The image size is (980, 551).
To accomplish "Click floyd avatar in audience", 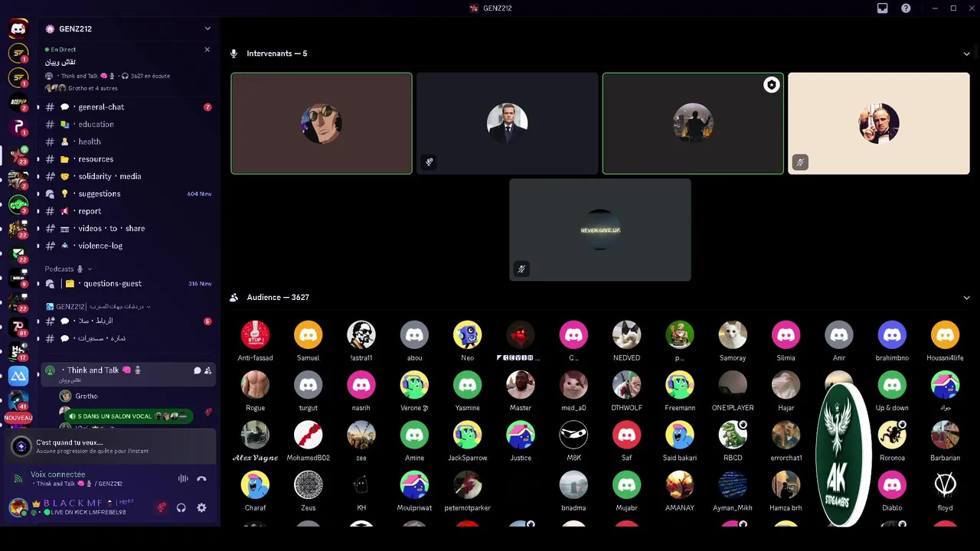I will click(x=945, y=484).
